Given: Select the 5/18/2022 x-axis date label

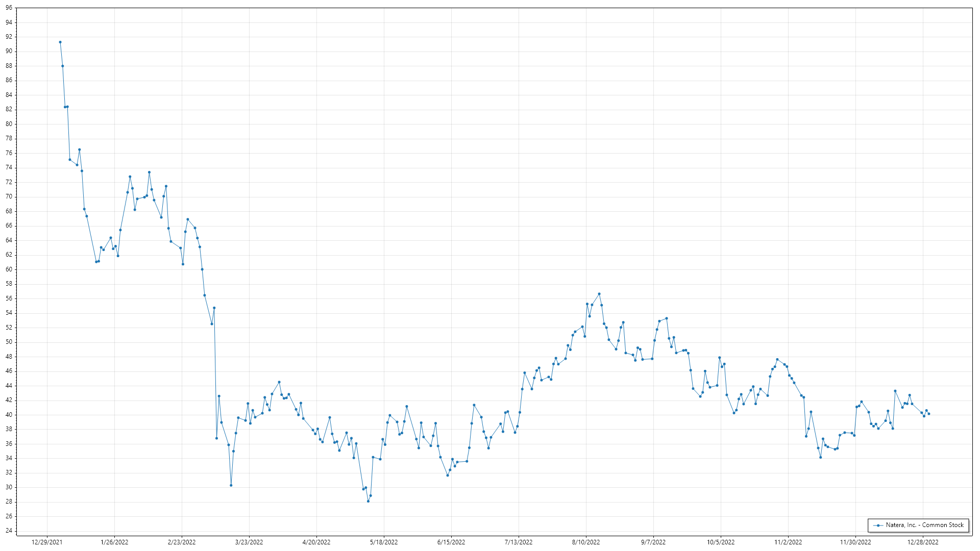Looking at the screenshot, I should [x=384, y=542].
